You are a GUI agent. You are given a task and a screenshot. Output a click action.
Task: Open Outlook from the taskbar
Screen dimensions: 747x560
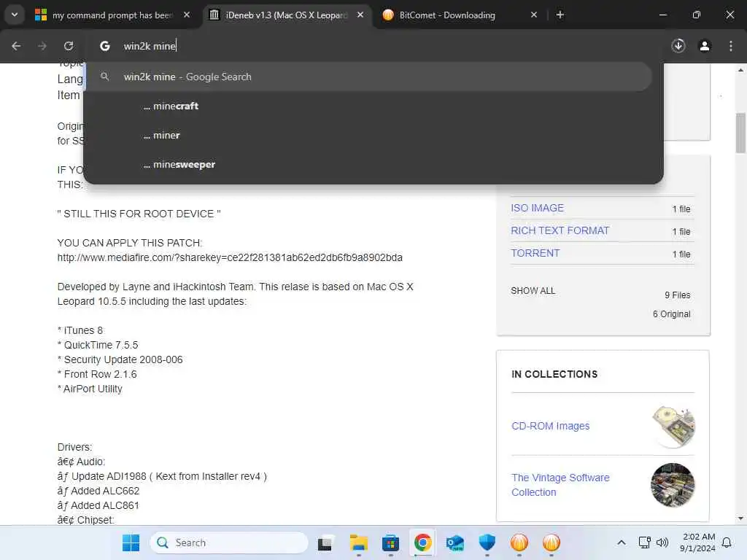(455, 542)
